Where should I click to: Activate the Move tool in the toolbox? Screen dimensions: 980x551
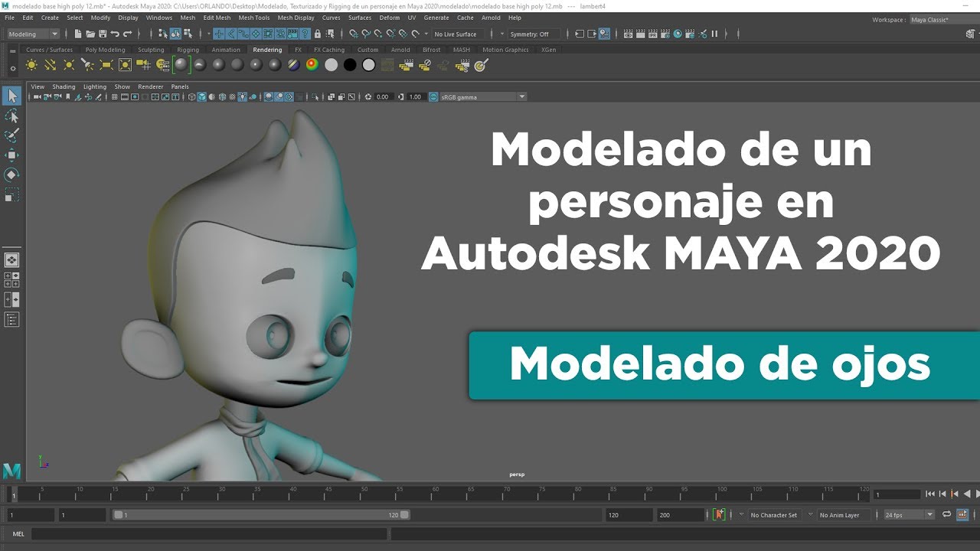point(11,155)
